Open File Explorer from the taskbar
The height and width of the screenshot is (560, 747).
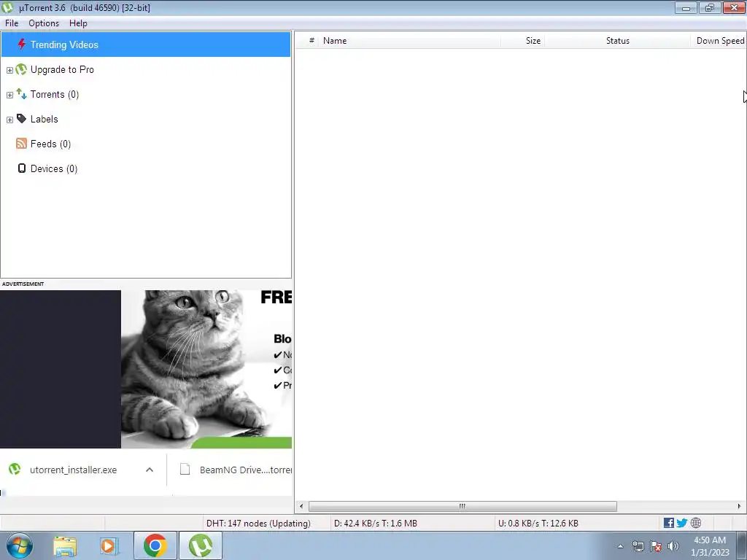tap(65, 546)
